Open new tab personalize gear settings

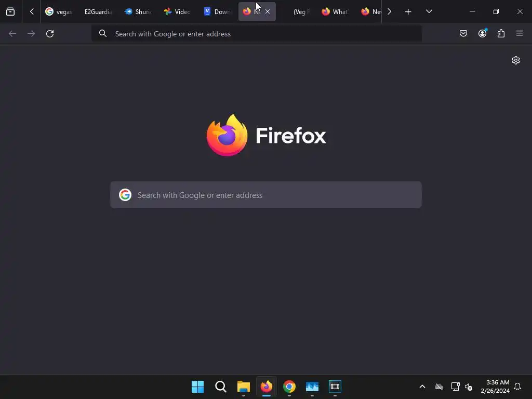pyautogui.click(x=516, y=60)
